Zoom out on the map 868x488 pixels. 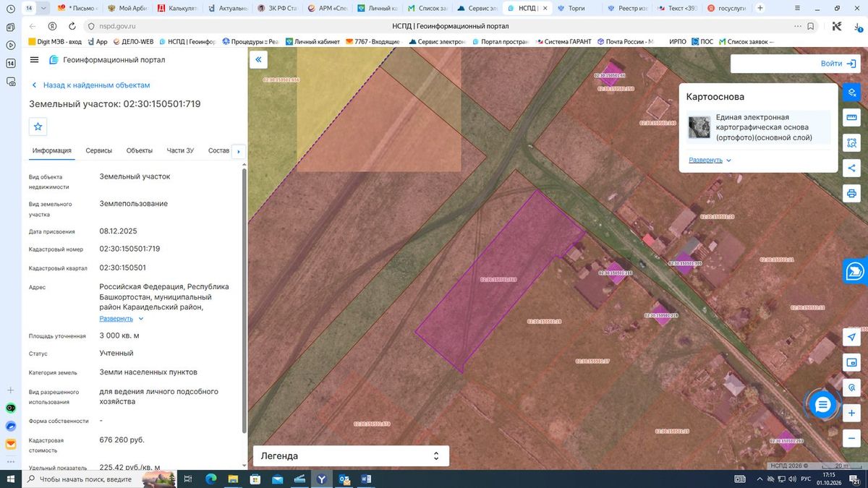(851, 438)
